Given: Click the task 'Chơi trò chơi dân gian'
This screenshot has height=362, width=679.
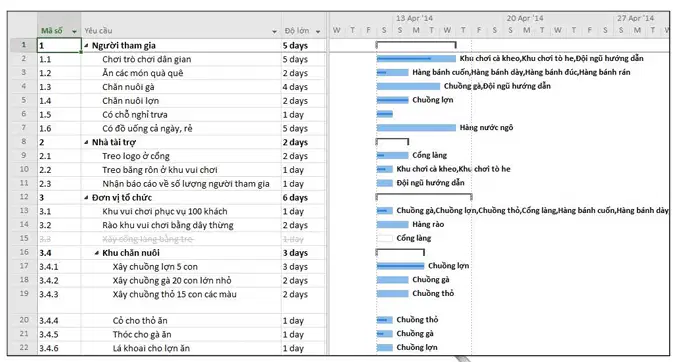Looking at the screenshot, I should click(146, 59).
